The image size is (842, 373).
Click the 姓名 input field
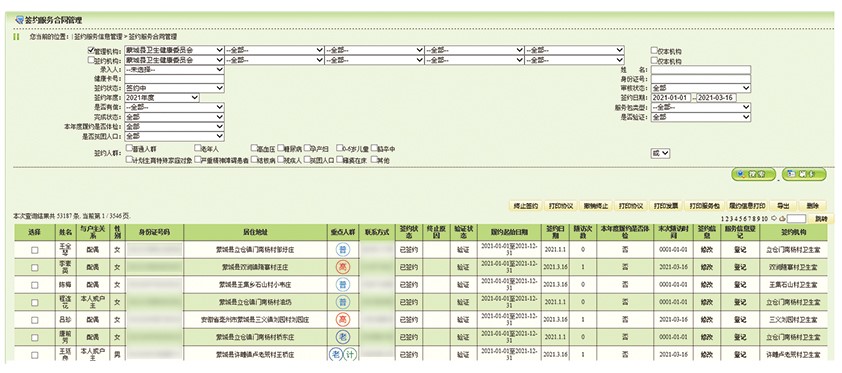(x=701, y=69)
